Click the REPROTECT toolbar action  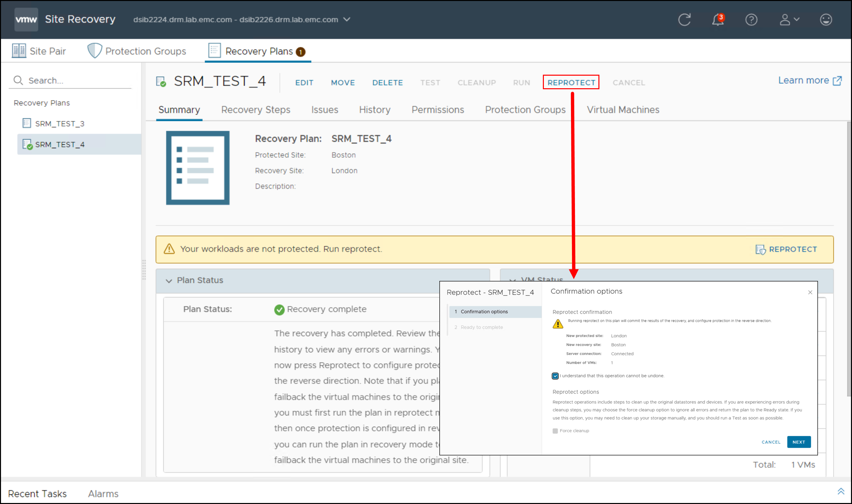point(571,83)
